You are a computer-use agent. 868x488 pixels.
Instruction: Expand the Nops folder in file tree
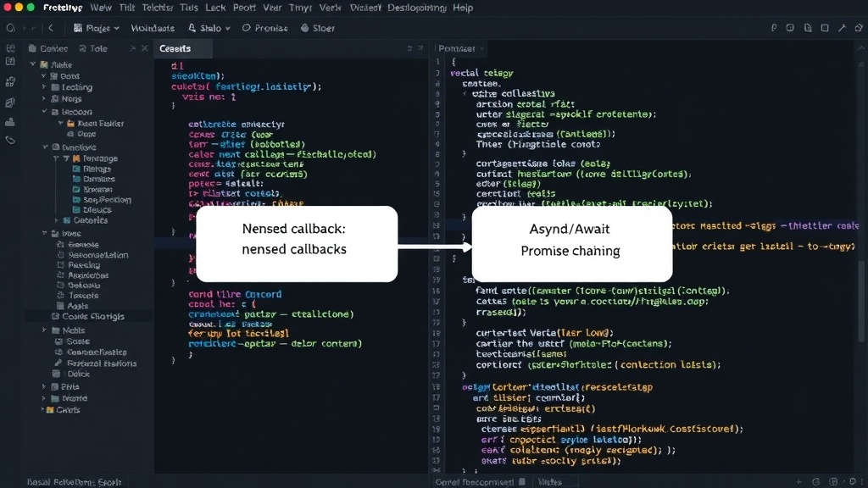click(x=44, y=98)
